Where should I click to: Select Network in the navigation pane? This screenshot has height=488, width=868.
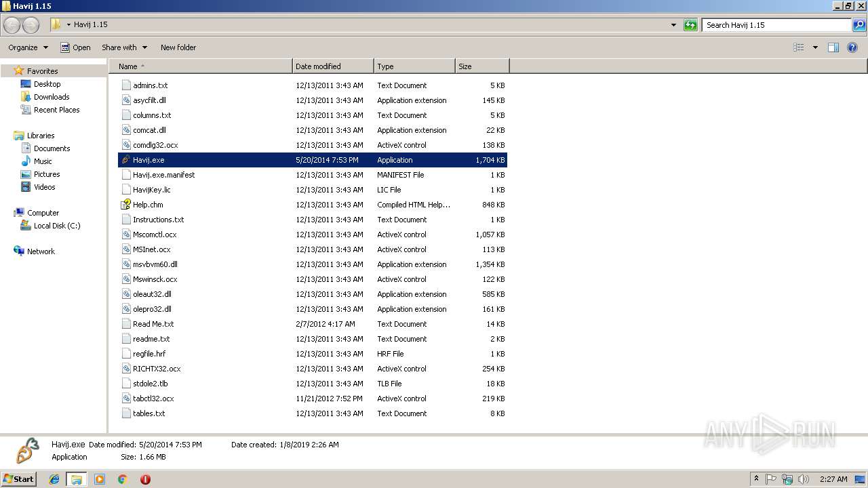point(41,251)
